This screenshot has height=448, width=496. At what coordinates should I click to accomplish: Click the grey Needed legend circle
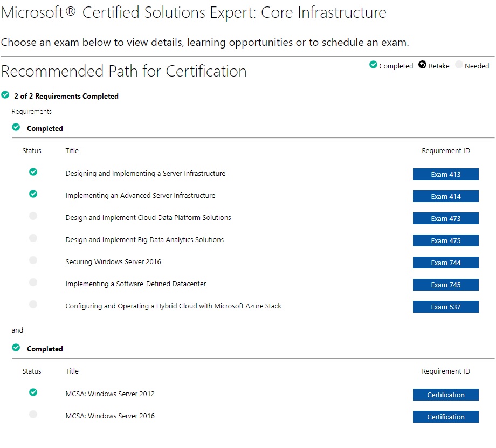tap(459, 65)
